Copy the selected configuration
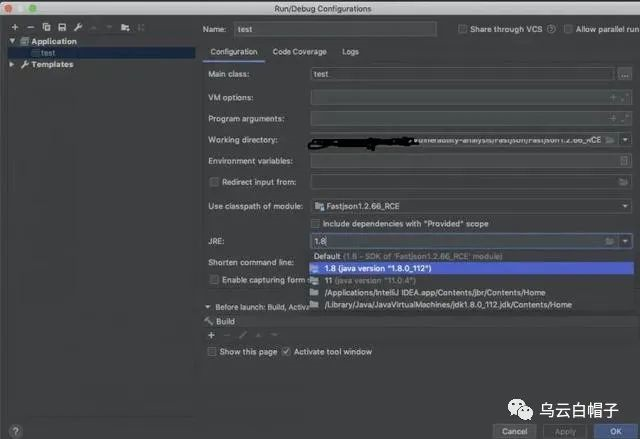This screenshot has height=439, width=640. (46, 27)
